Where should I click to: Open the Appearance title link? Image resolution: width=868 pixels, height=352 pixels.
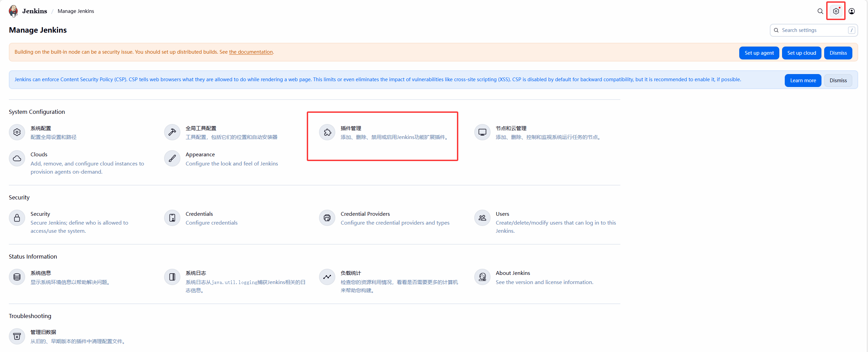[200, 155]
